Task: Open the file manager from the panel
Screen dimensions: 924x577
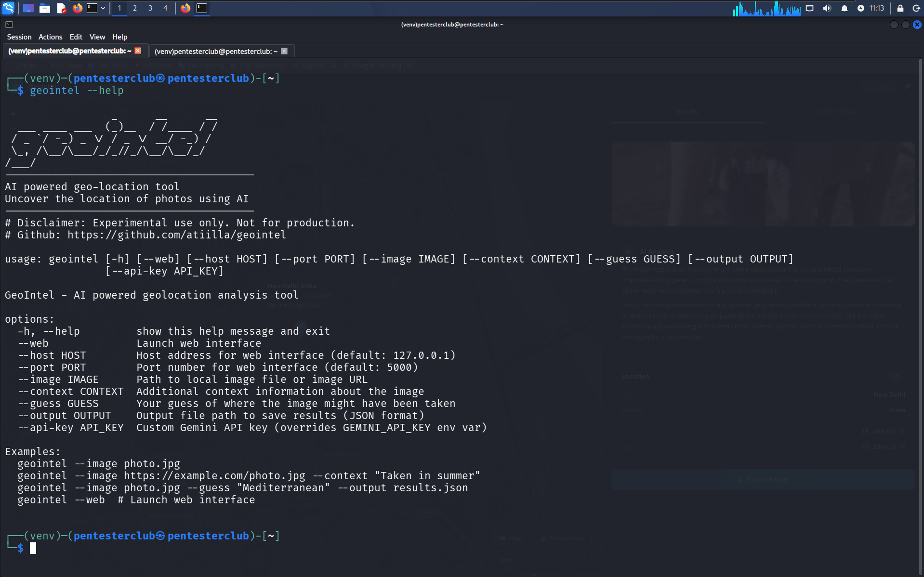Action: (45, 8)
